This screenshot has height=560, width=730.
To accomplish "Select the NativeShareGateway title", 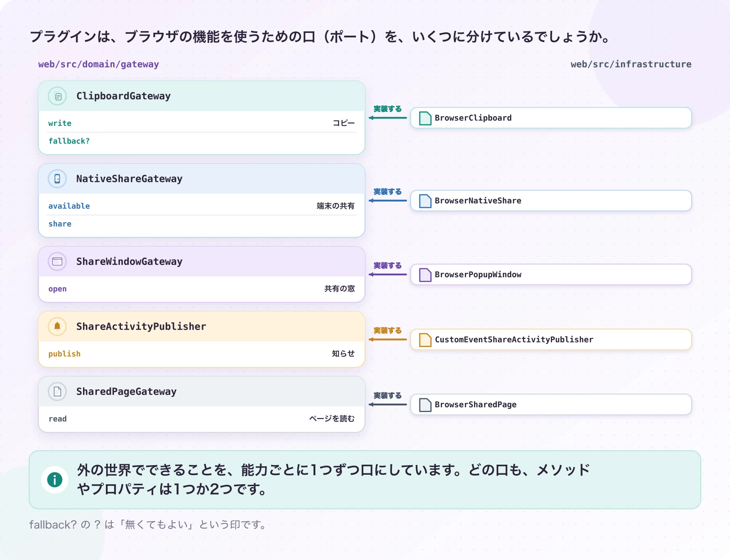I will [x=129, y=179].
